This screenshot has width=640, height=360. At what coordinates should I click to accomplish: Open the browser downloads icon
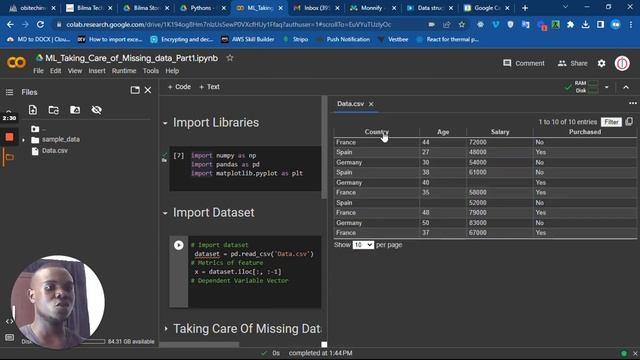[x=585, y=24]
